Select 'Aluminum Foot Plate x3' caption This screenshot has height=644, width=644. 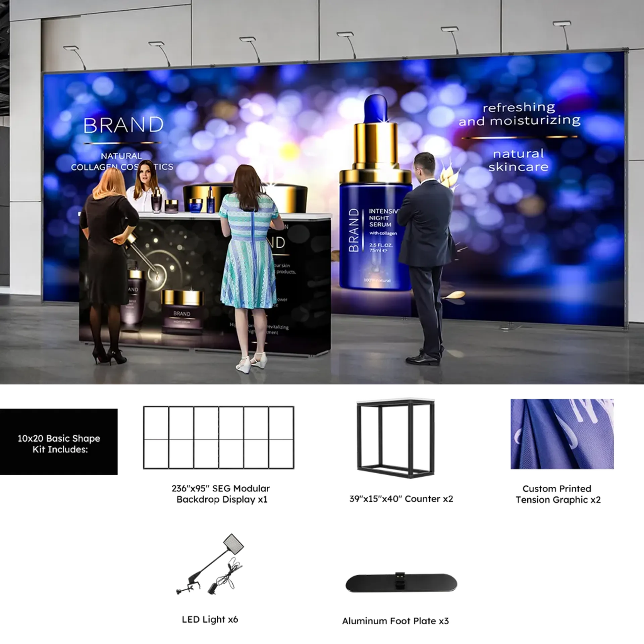click(395, 621)
